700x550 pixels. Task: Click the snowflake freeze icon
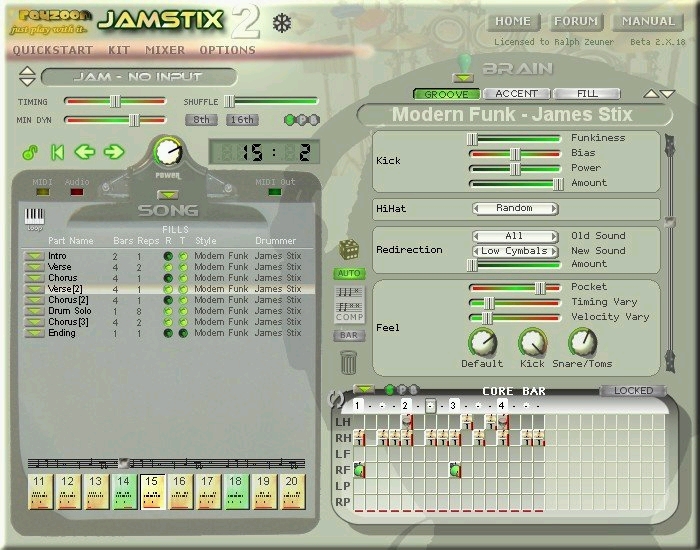(282, 23)
